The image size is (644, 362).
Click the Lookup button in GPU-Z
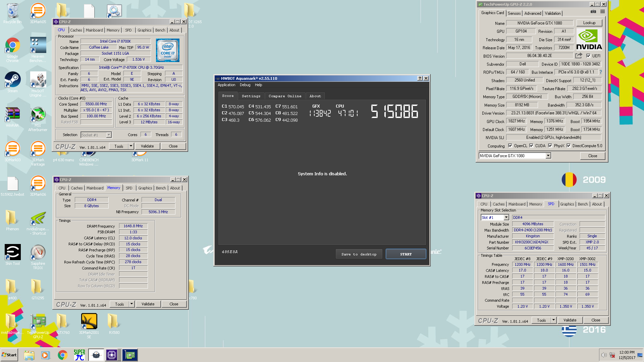[589, 23]
